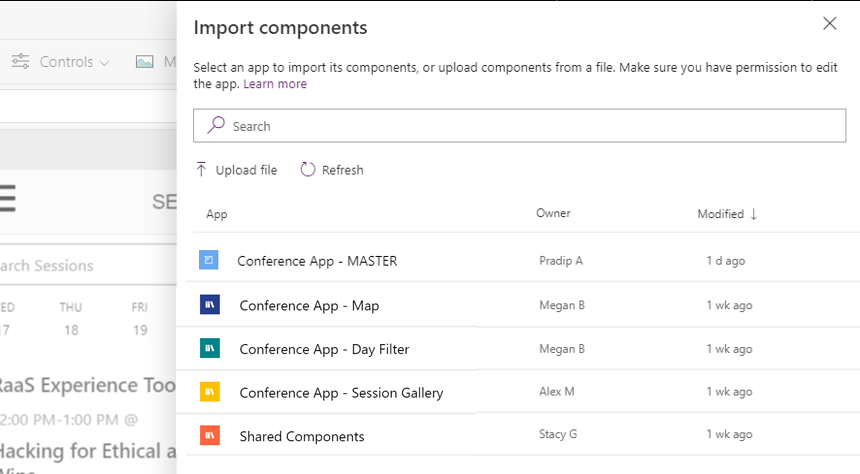Sort by the App column header

(217, 214)
